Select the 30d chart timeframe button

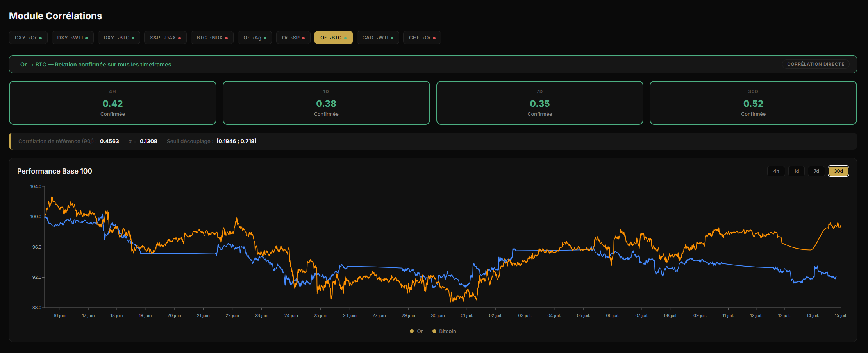tap(838, 171)
